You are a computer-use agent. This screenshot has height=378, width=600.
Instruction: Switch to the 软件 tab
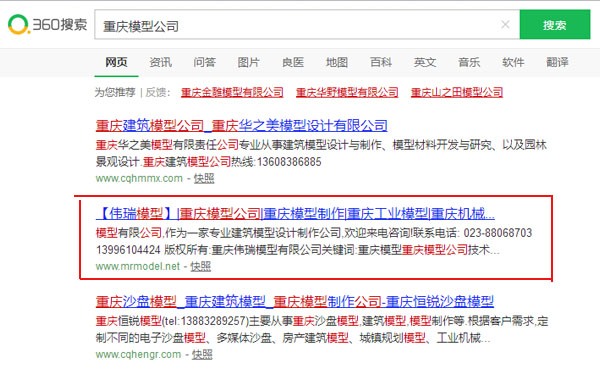(513, 62)
